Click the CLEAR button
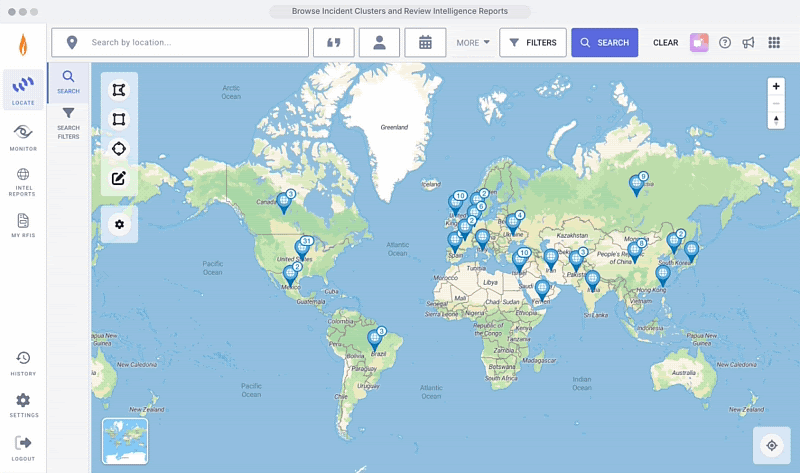The width and height of the screenshot is (800, 473). (665, 43)
